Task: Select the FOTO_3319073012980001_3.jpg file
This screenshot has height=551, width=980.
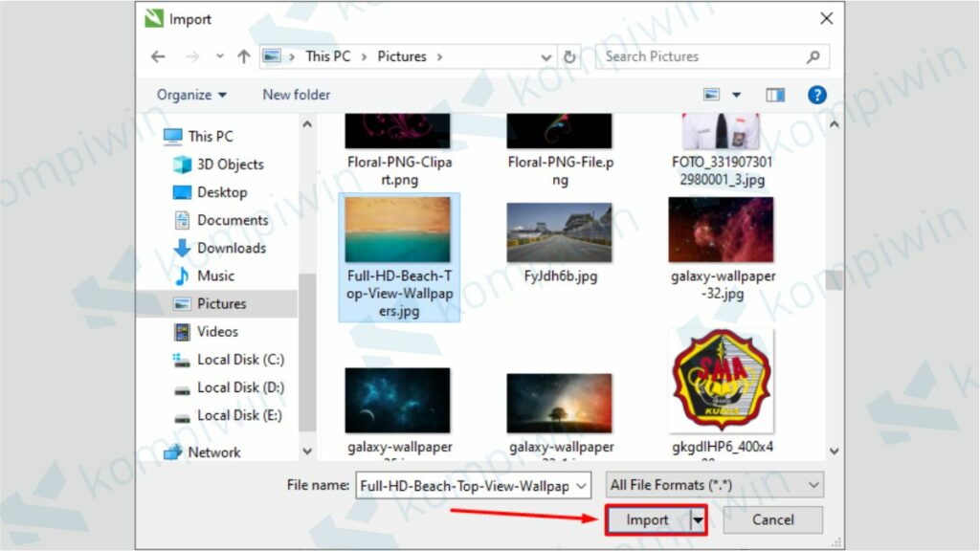Action: [722, 150]
